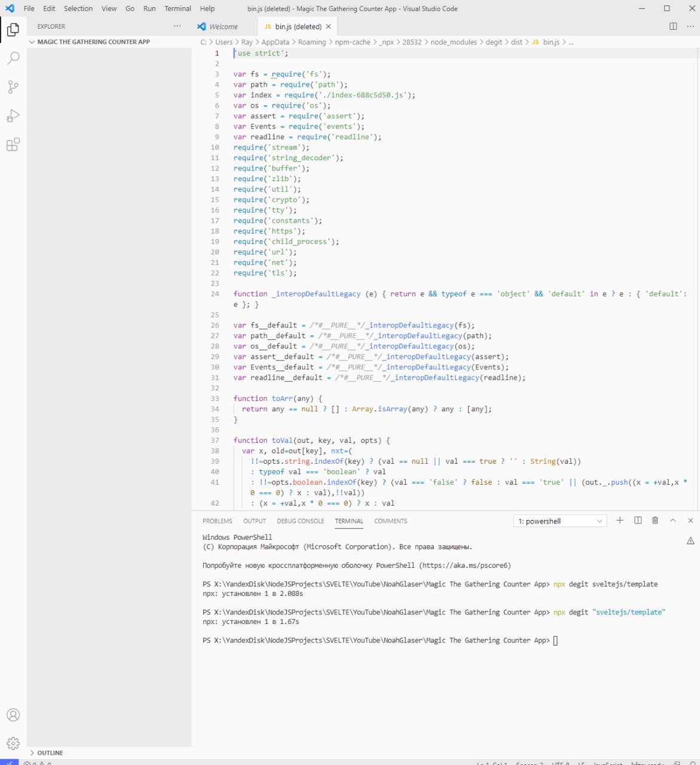The image size is (700, 765).
Task: Open editor more actions ellipsis
Action: point(690,26)
